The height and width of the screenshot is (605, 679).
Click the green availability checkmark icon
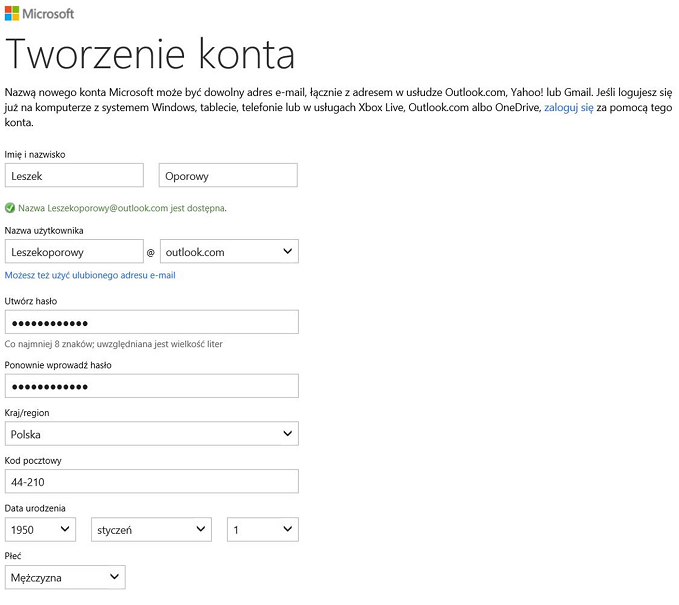[10, 208]
